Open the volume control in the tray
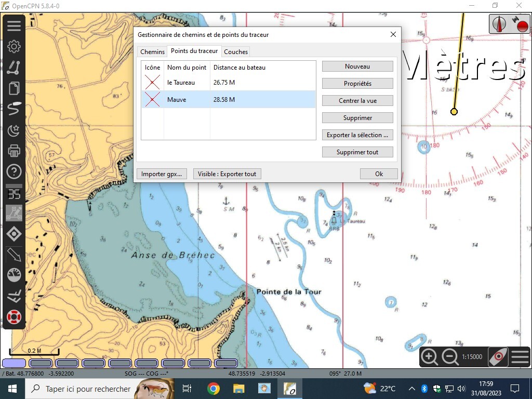 461,389
